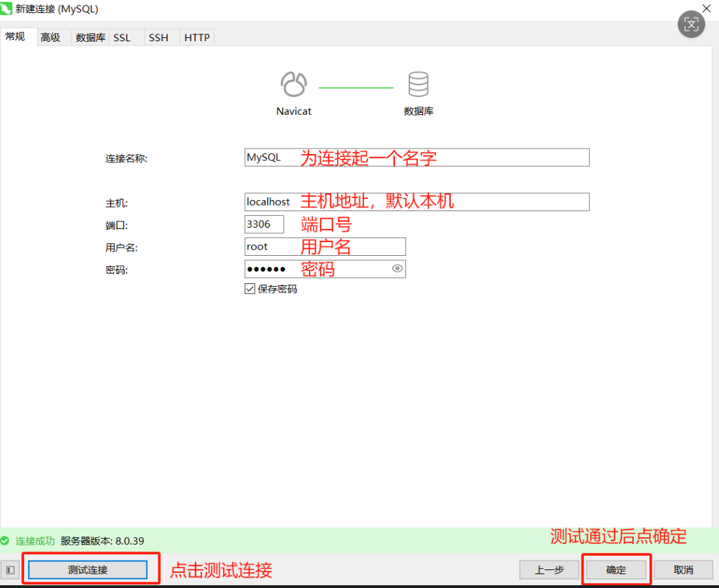Click the 密码: label
This screenshot has height=588, width=719.
[116, 270]
